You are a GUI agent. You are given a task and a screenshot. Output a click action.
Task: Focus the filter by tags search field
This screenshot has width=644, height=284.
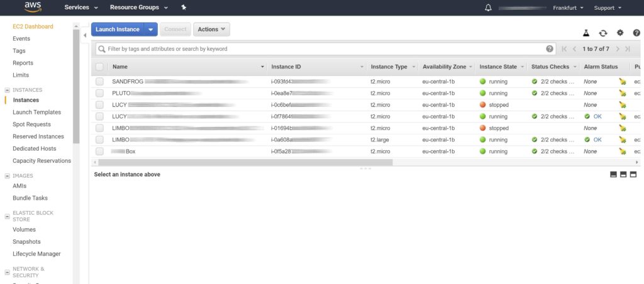[326, 49]
